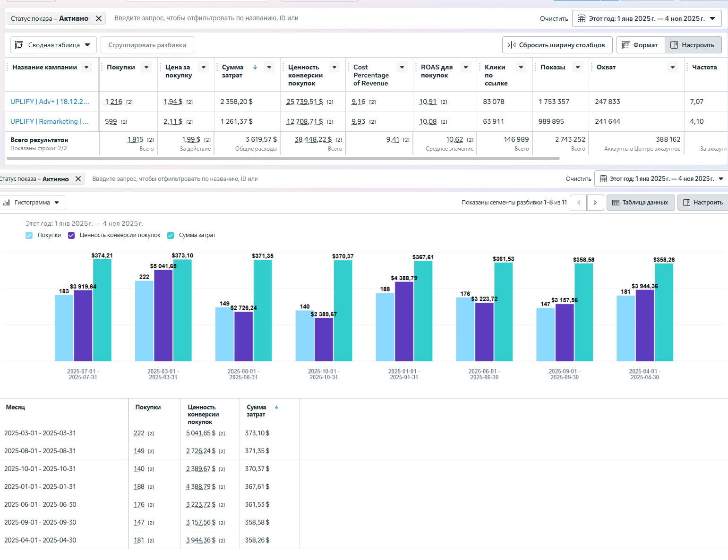The width and height of the screenshot is (728, 560).
Task: Open the 'Гистограмма' chart type dropdown
Action: (x=32, y=203)
